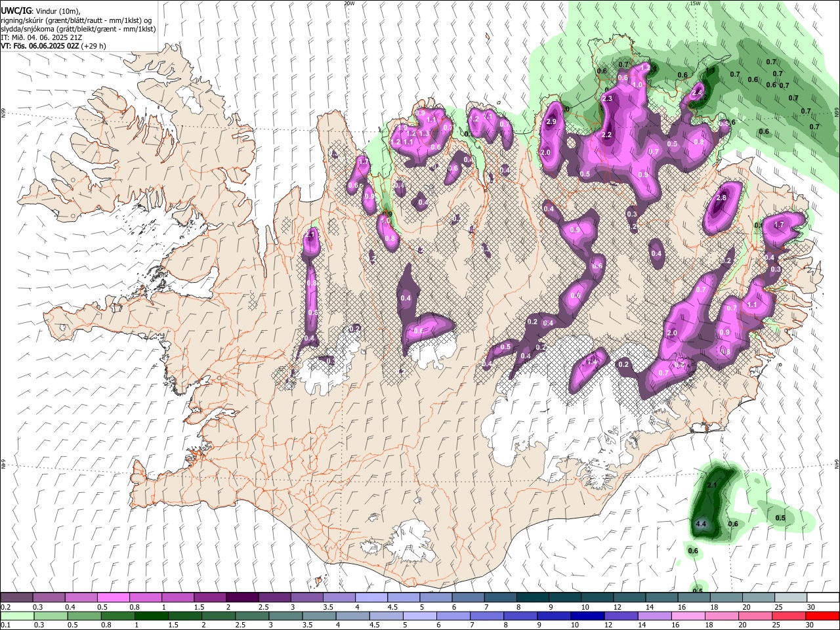Viewport: 840px width, 630px height.
Task: Pick the pale green 0.1 rain swatch
Action: [18, 616]
